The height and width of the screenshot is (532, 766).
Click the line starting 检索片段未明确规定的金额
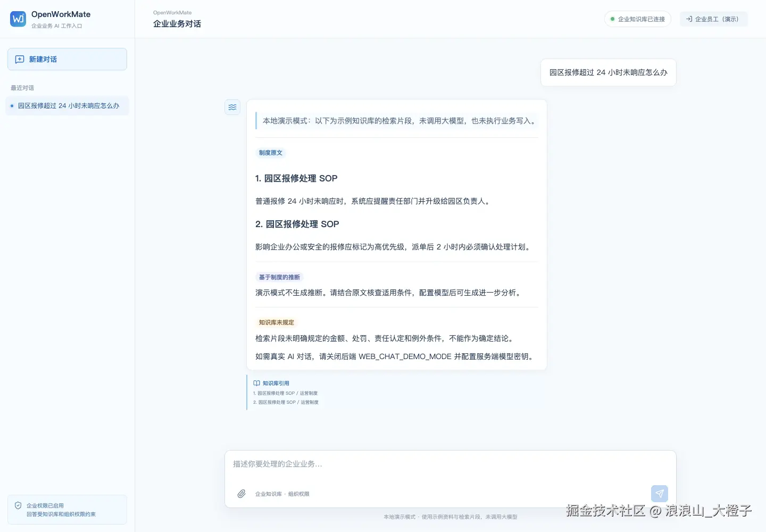tap(386, 338)
